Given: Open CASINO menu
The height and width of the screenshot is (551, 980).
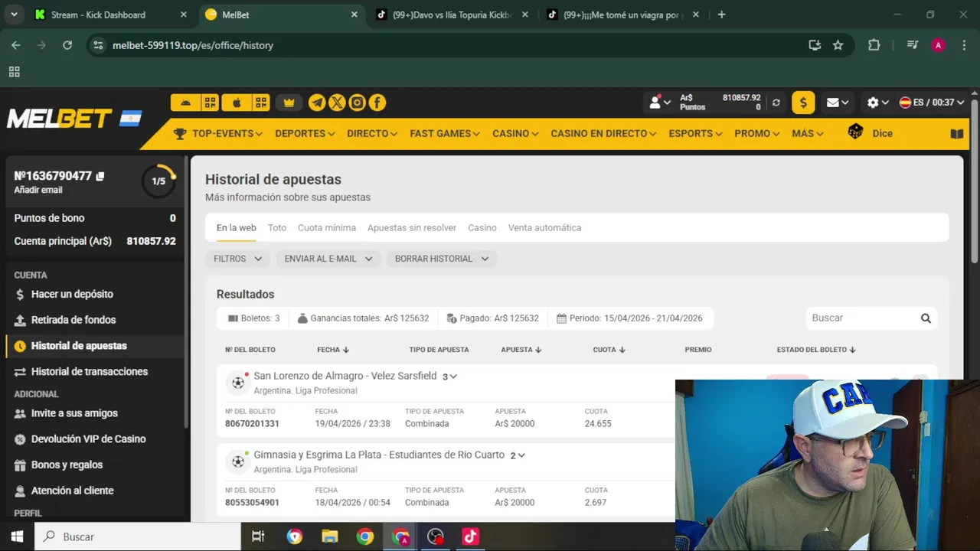Looking at the screenshot, I should click(x=516, y=133).
